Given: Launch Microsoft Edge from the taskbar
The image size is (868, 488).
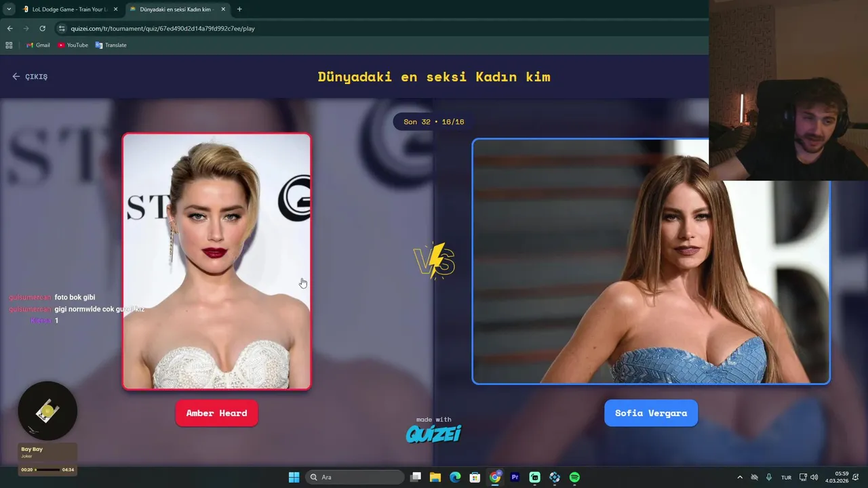Looking at the screenshot, I should [455, 477].
